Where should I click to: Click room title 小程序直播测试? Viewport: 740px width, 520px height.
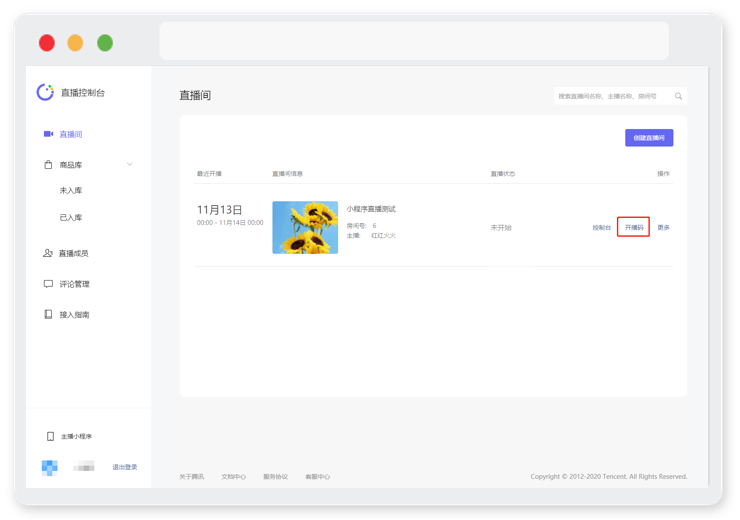tap(371, 209)
